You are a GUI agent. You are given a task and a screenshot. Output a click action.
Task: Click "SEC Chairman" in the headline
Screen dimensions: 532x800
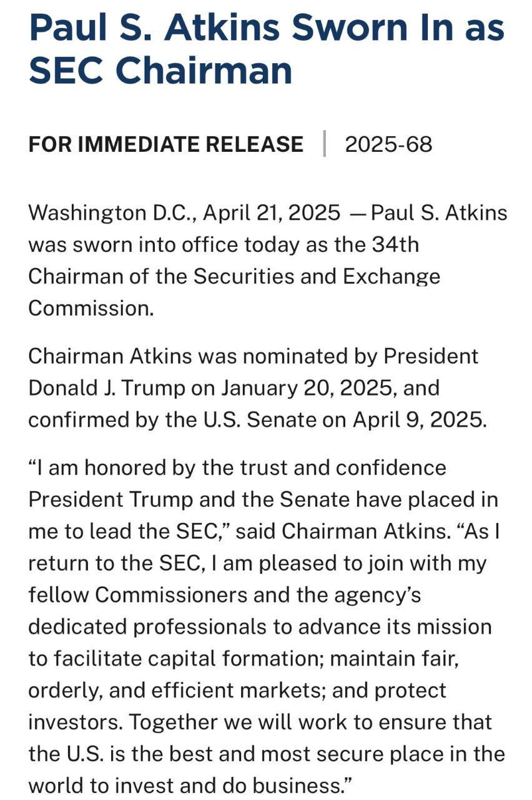tap(160, 70)
